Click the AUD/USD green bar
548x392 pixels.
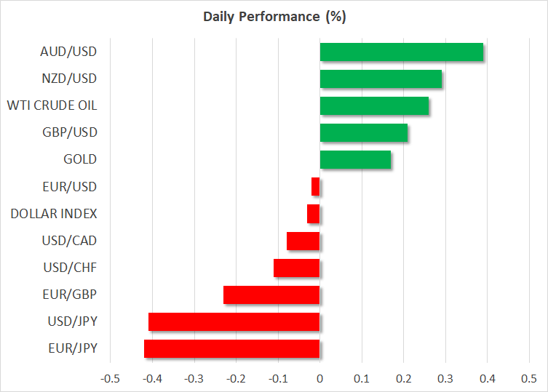click(x=401, y=52)
